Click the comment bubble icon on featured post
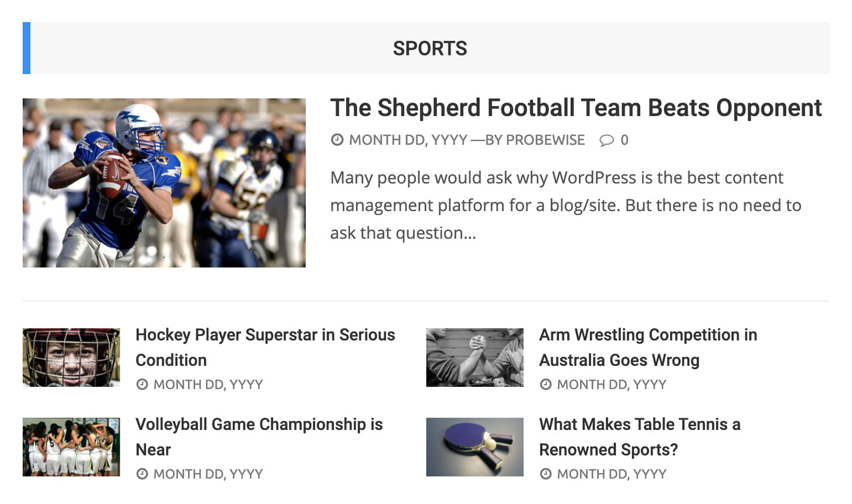 pos(607,140)
